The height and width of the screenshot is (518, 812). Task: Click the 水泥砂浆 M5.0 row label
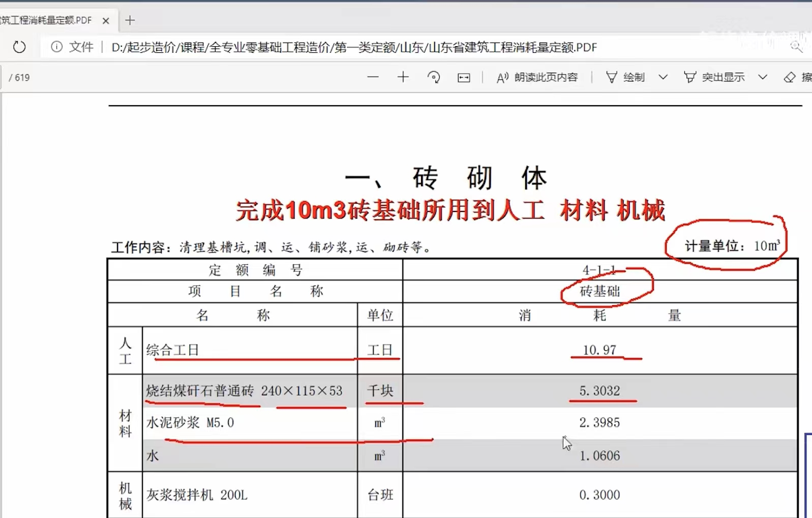[x=190, y=422]
